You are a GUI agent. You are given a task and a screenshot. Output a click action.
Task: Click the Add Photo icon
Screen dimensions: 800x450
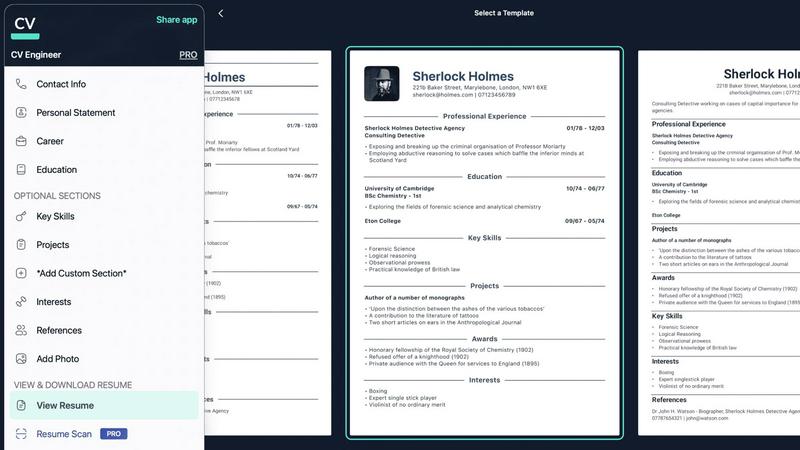coord(21,359)
